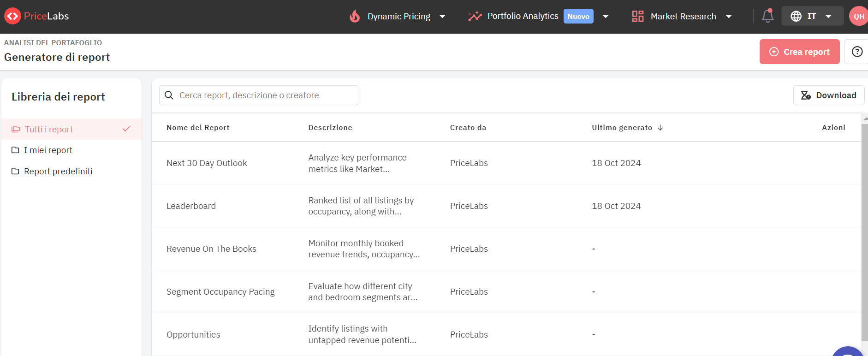Image resolution: width=868 pixels, height=356 pixels.
Task: Click the Opportunities description text
Action: [362, 335]
